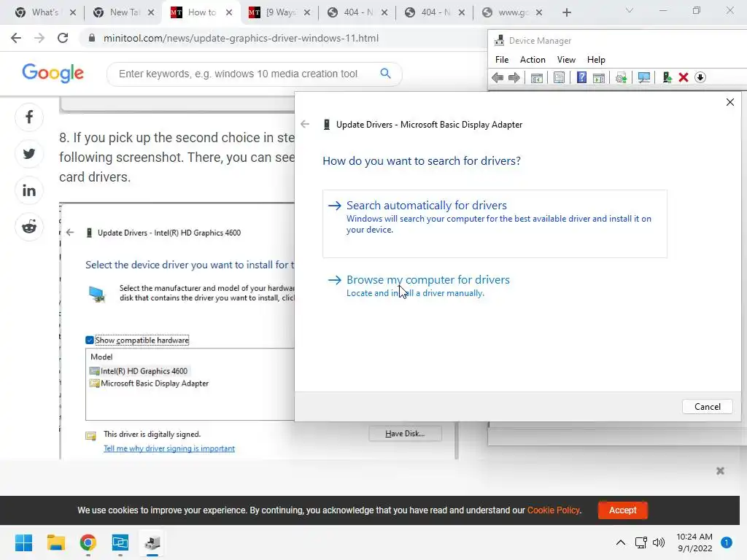Open Properties icon in Device Manager toolbar
The image size is (747, 560).
pyautogui.click(x=559, y=77)
